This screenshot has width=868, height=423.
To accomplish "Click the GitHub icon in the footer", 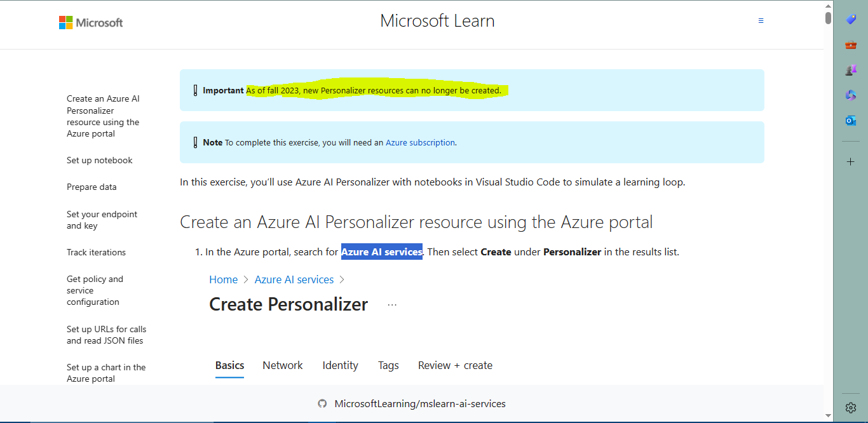I will coord(322,403).
